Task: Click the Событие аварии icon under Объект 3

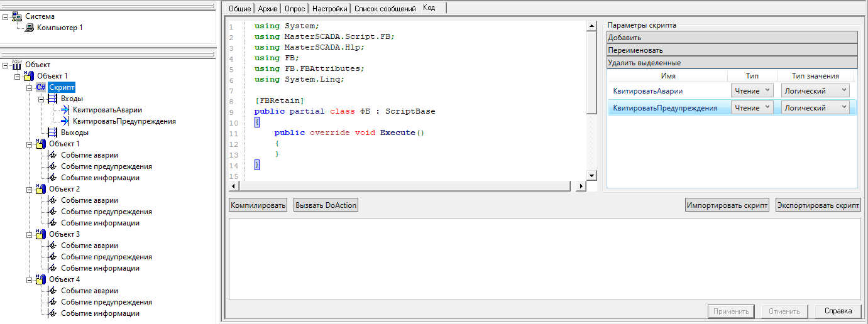Action: (53, 246)
